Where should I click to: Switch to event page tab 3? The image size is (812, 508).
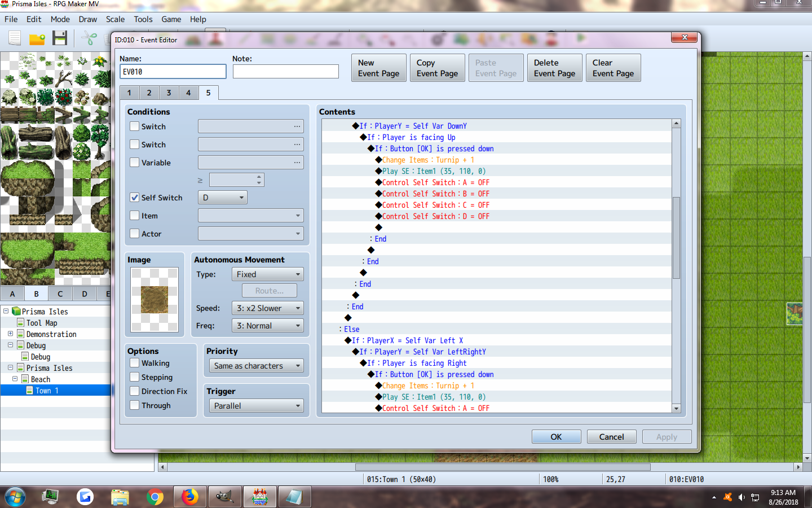169,93
